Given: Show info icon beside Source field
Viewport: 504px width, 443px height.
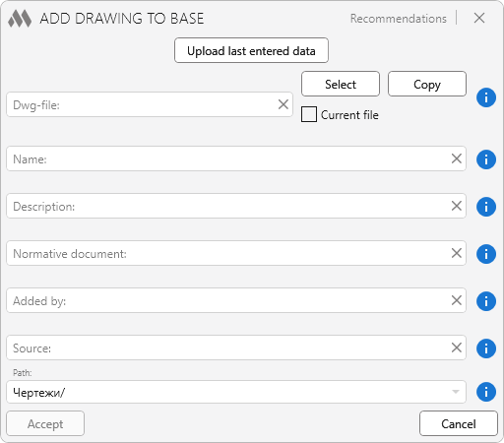Looking at the screenshot, I should (486, 348).
